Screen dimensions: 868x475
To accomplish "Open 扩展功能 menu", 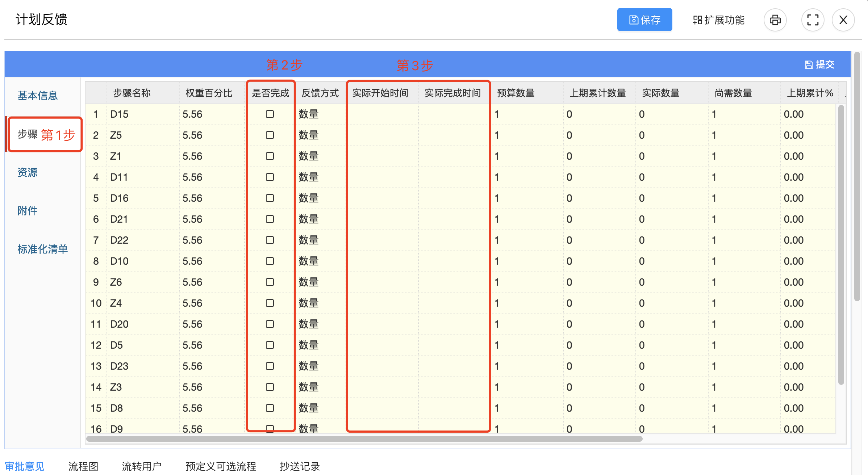I will click(x=719, y=20).
